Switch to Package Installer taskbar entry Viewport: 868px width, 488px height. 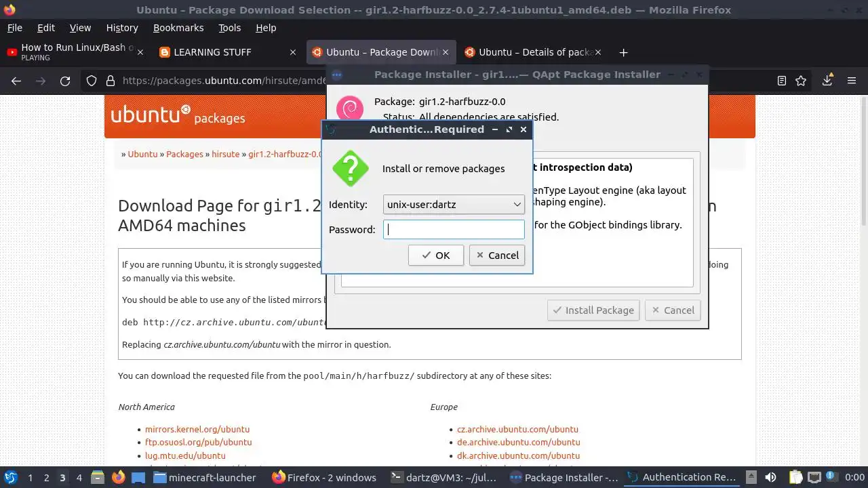pos(564,477)
